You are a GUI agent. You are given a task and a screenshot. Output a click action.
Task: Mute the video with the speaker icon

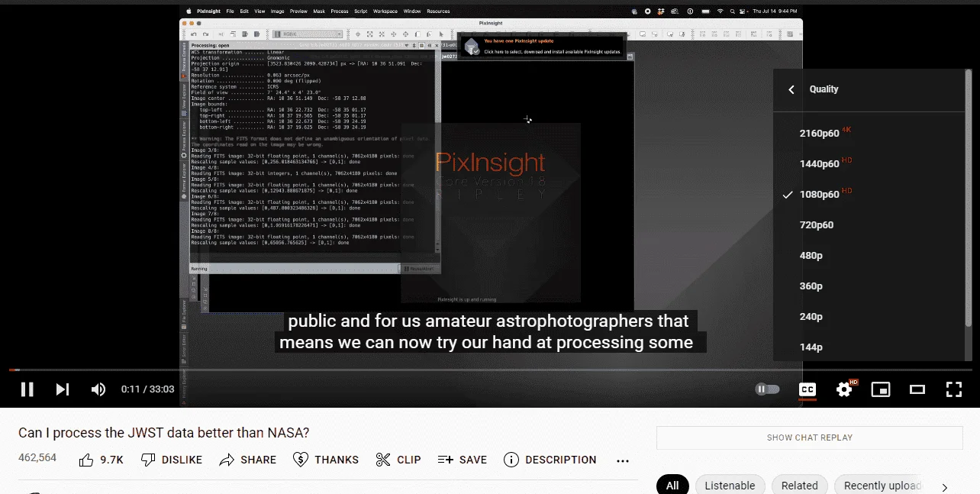(x=98, y=389)
